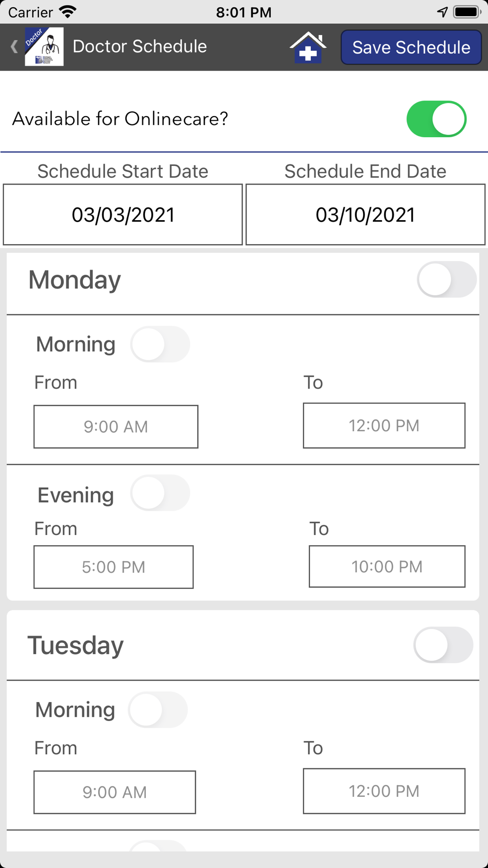Enable the Monday schedule toggle

pyautogui.click(x=446, y=280)
